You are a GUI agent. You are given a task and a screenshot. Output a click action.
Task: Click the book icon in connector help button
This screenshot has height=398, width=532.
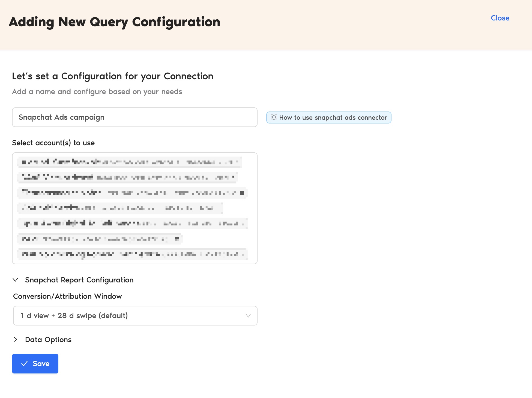point(274,117)
